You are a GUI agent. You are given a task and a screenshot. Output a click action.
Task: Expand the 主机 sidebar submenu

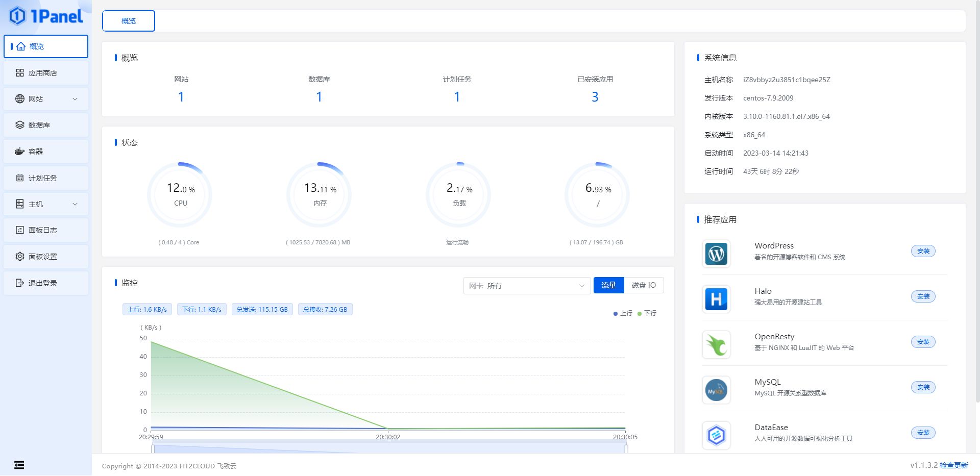pos(46,204)
